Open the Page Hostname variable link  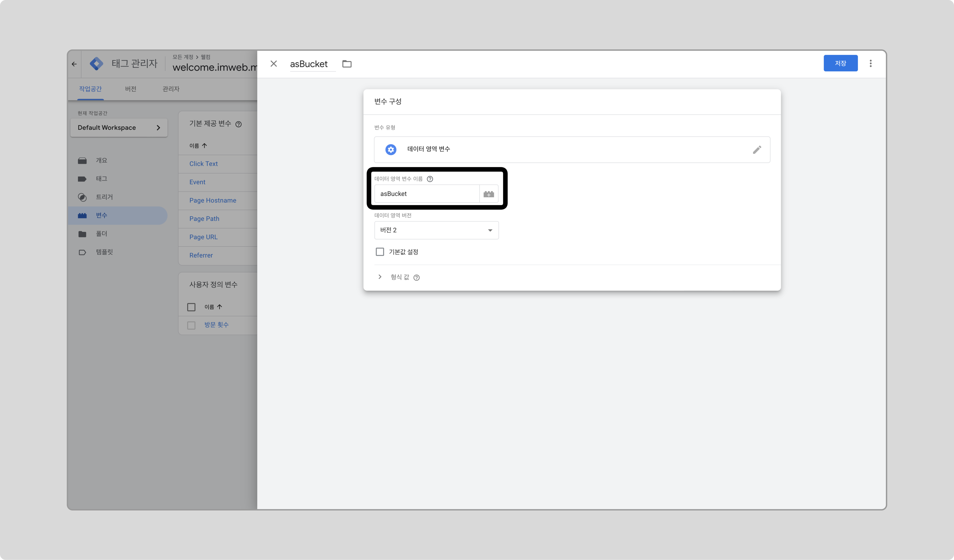213,200
